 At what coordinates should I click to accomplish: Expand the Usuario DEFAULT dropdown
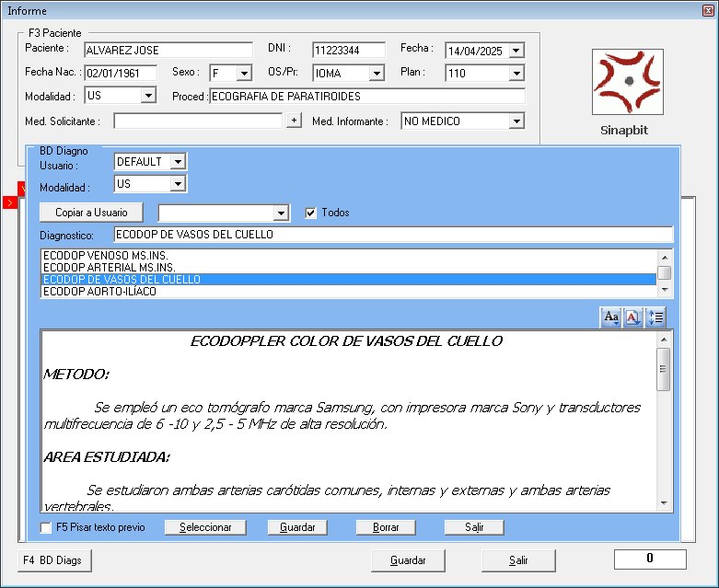coord(178,162)
